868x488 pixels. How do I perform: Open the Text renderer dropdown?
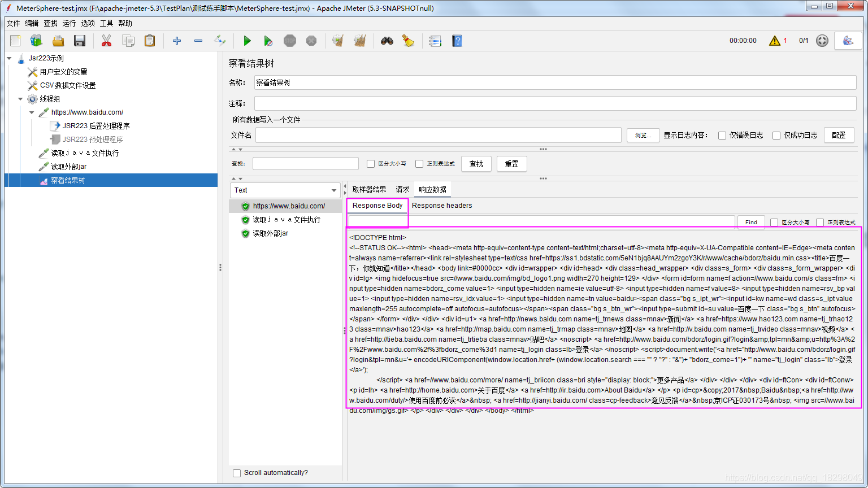click(285, 190)
